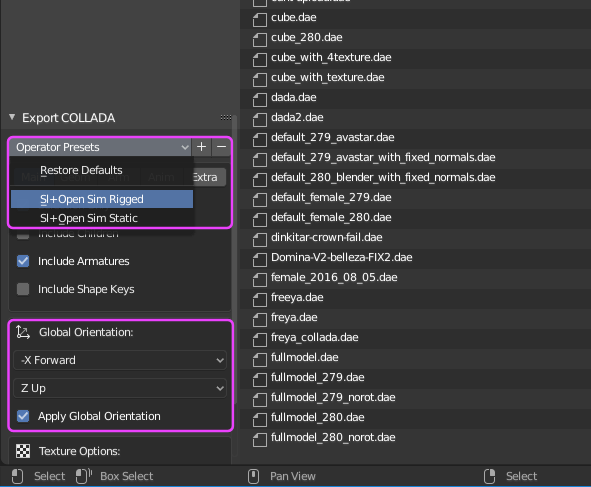Click the file icon beside freya_collada.dae
Screen dimensions: 591x487
point(260,340)
